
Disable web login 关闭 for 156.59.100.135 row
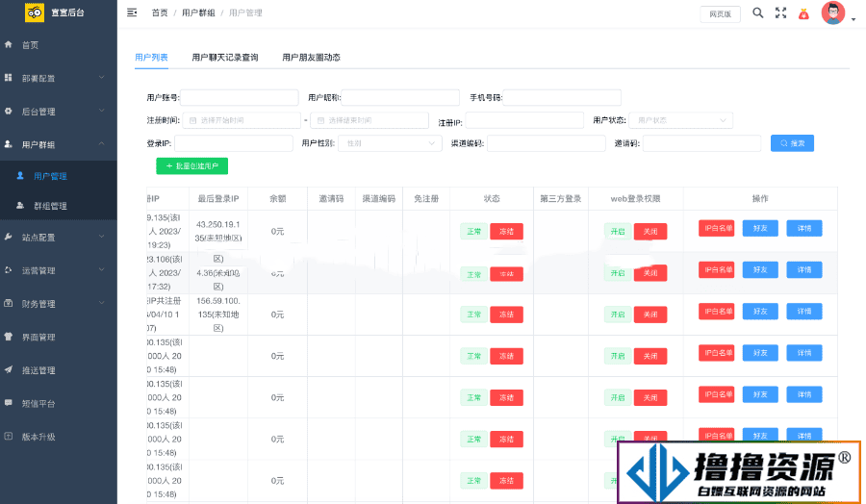650,315
